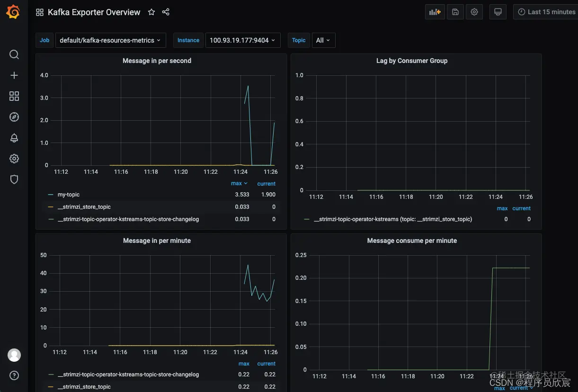Sort by max in Lag by Consumer Group legend
The height and width of the screenshot is (392, 578).
pyautogui.click(x=502, y=208)
